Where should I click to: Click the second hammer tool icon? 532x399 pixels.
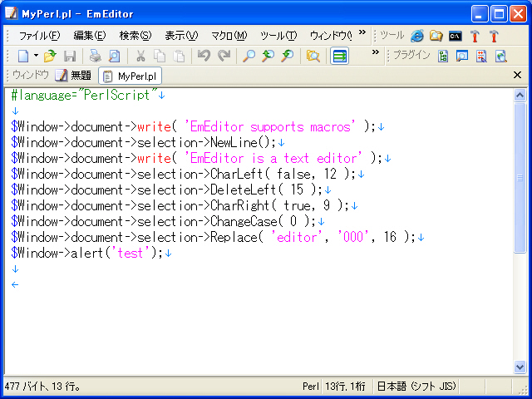point(494,36)
